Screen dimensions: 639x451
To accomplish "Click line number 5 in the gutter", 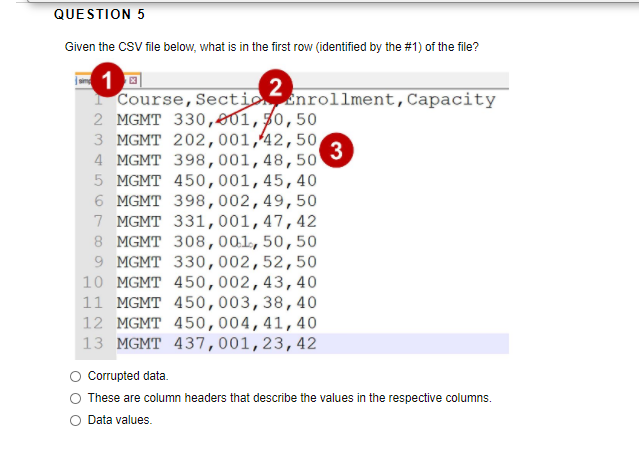I will (x=98, y=180).
